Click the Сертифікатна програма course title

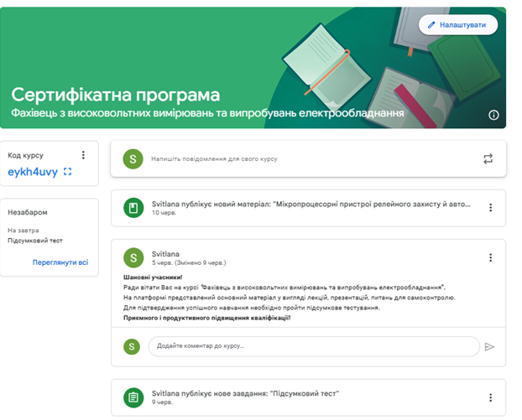click(x=116, y=95)
